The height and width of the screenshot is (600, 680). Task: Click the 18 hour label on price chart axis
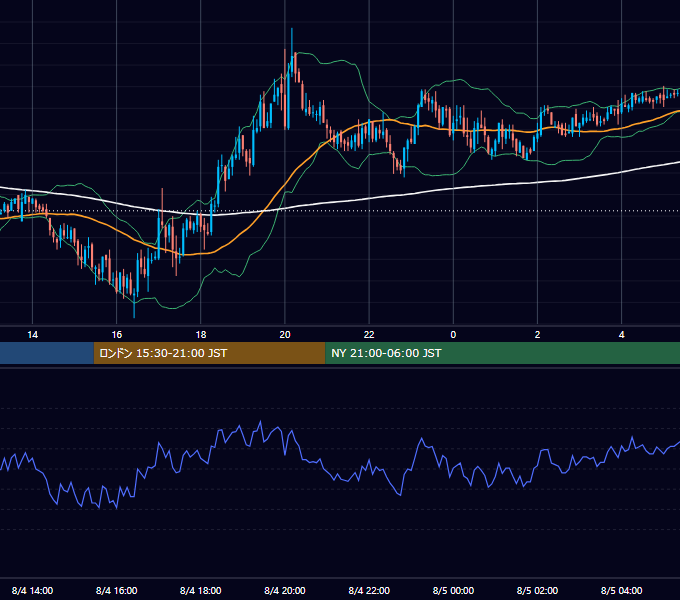[x=201, y=335]
